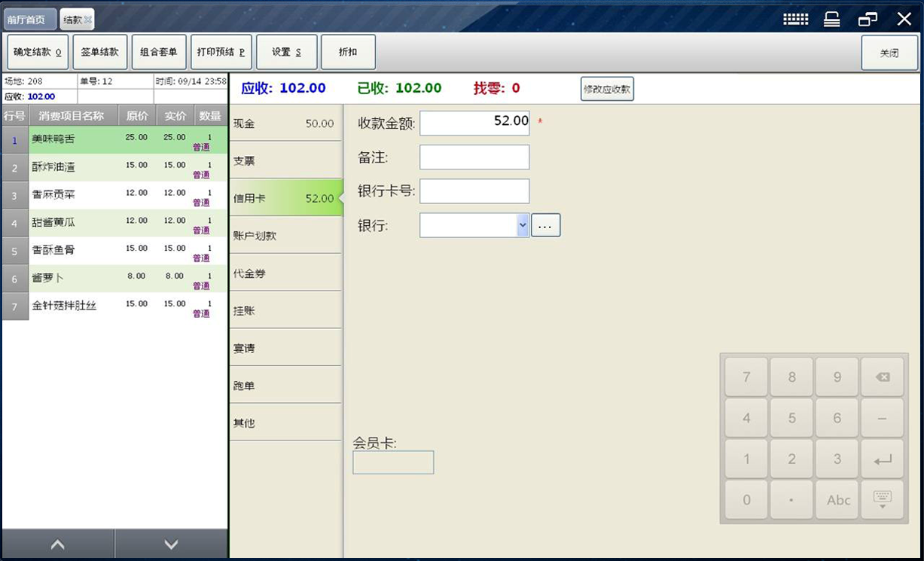This screenshot has width=924, height=561.
Task: Tap keypad digit 6
Action: tap(837, 418)
